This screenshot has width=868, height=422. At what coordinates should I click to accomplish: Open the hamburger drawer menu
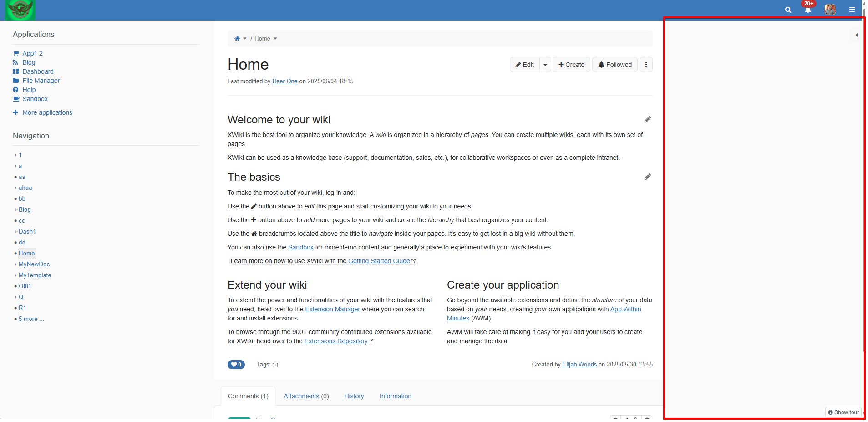click(x=852, y=10)
